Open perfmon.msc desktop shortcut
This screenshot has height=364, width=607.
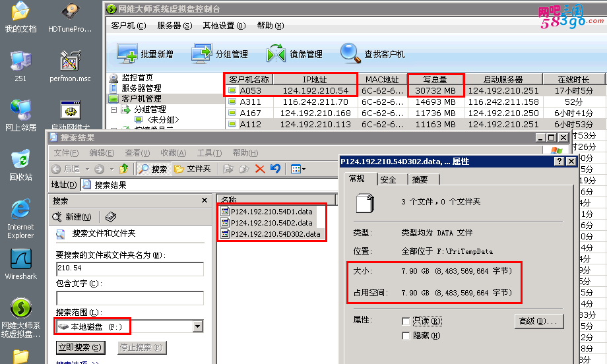(70, 66)
